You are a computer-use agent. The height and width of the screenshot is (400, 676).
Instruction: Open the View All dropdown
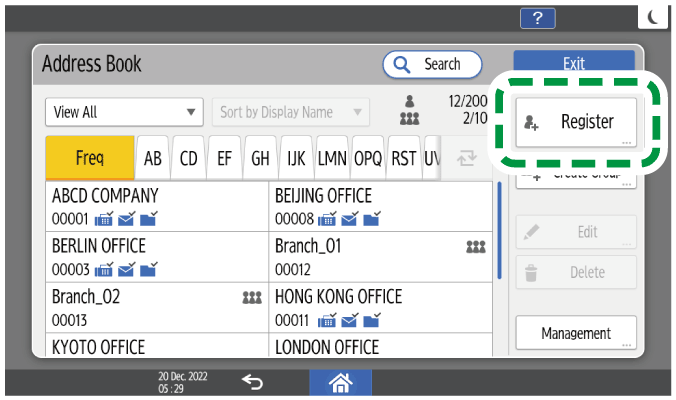(x=125, y=112)
